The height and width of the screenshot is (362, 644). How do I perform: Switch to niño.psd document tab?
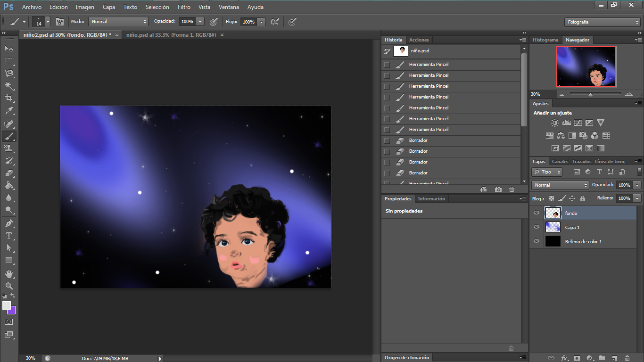171,35
